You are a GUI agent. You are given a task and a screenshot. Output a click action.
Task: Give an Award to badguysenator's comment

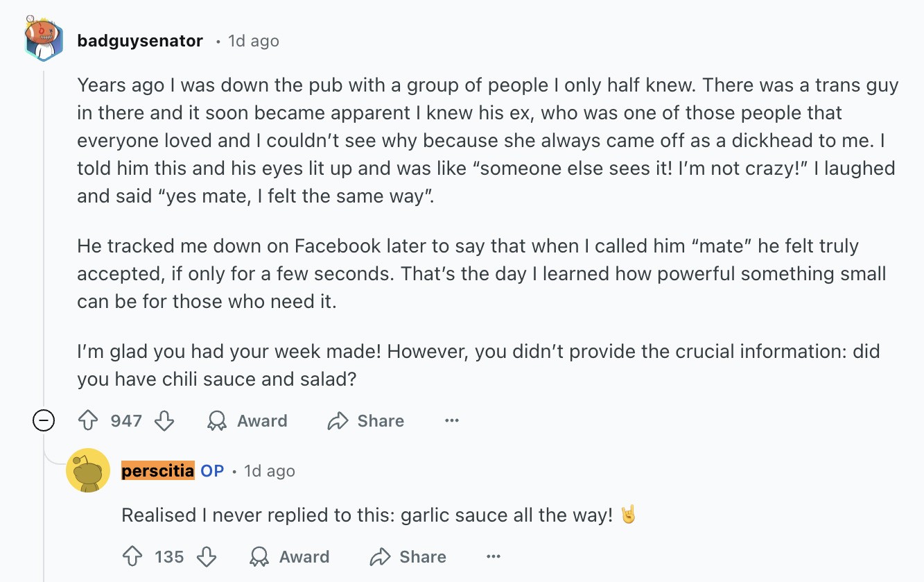[x=246, y=420]
